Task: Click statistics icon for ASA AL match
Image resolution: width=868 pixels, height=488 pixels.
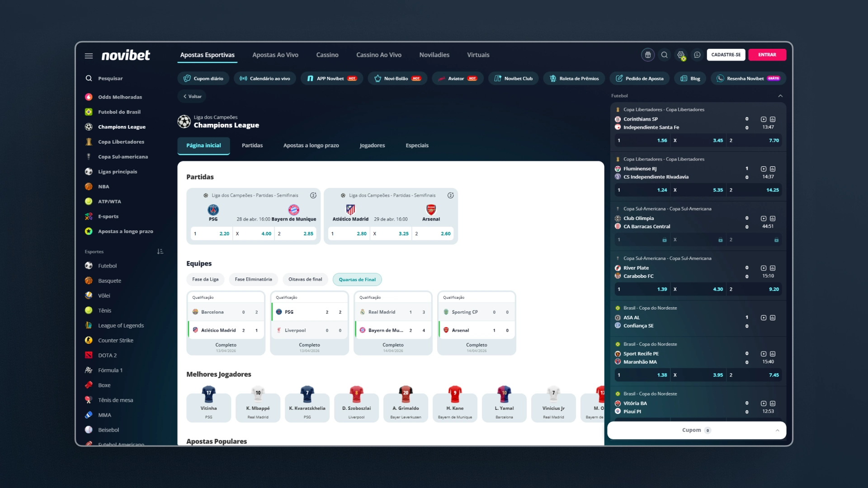Action: (x=773, y=318)
